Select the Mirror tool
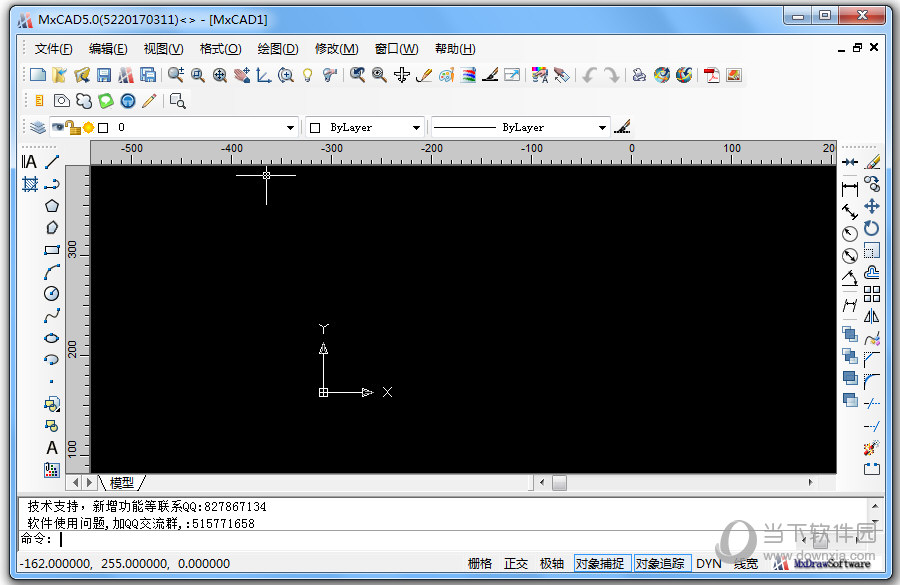 872,316
